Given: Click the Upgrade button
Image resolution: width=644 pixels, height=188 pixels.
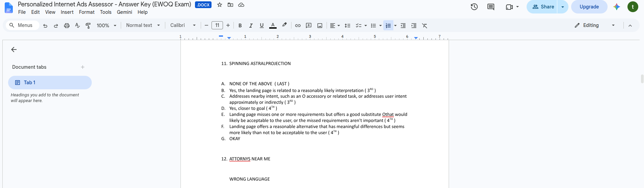Looking at the screenshot, I should point(589,7).
